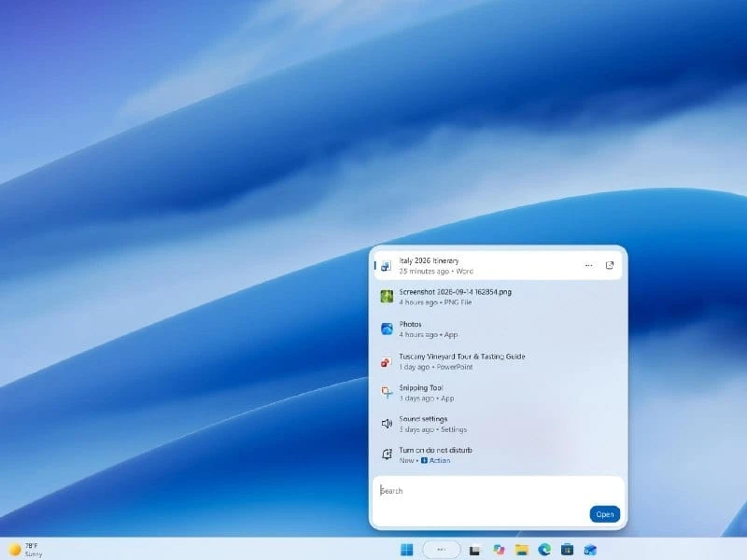
Task: Select the 'Sound settings' result title
Action: coord(423,418)
